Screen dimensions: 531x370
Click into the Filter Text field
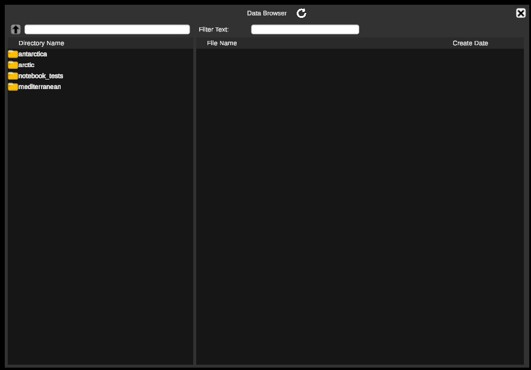click(305, 29)
